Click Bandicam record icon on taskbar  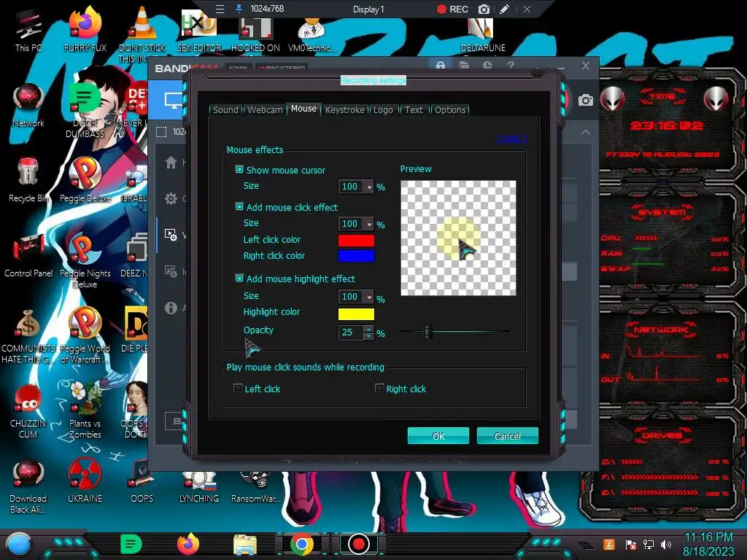359,544
